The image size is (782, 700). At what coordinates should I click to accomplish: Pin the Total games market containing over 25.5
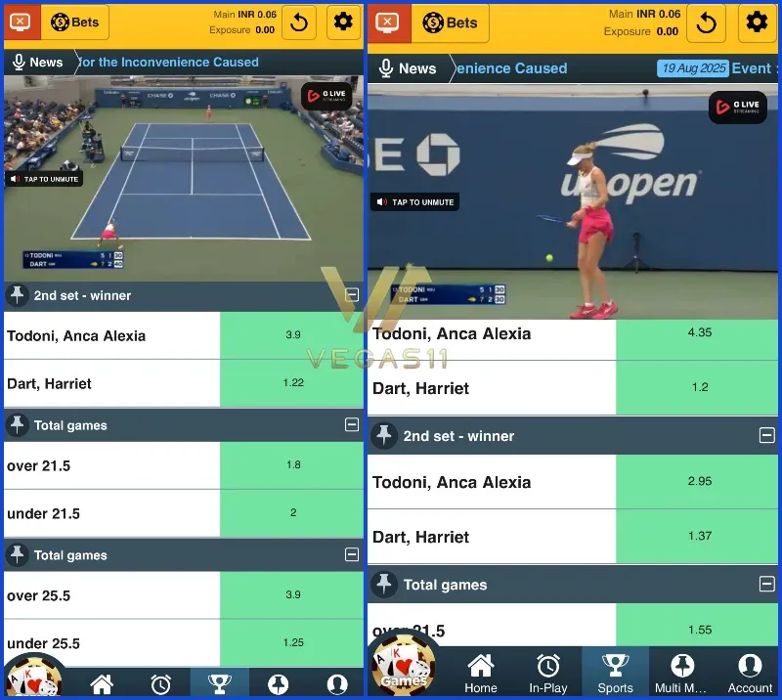[x=17, y=555]
